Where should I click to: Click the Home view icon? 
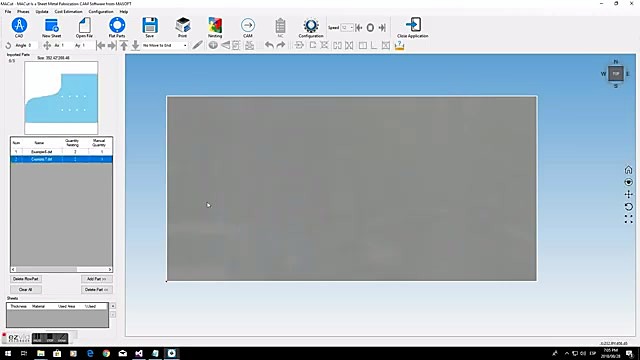tap(628, 169)
